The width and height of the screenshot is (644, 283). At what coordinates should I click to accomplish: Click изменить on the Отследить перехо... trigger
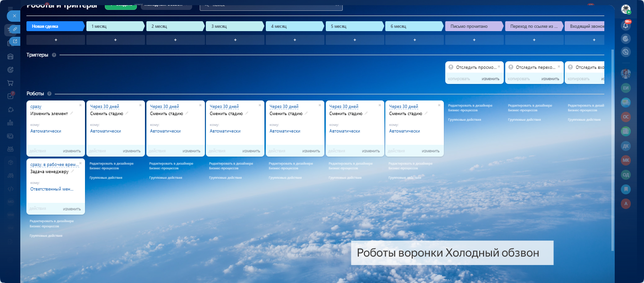pyautogui.click(x=550, y=79)
